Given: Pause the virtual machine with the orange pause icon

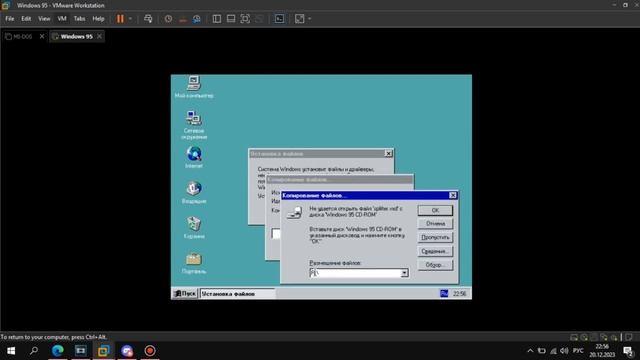Looking at the screenshot, I should (x=120, y=19).
